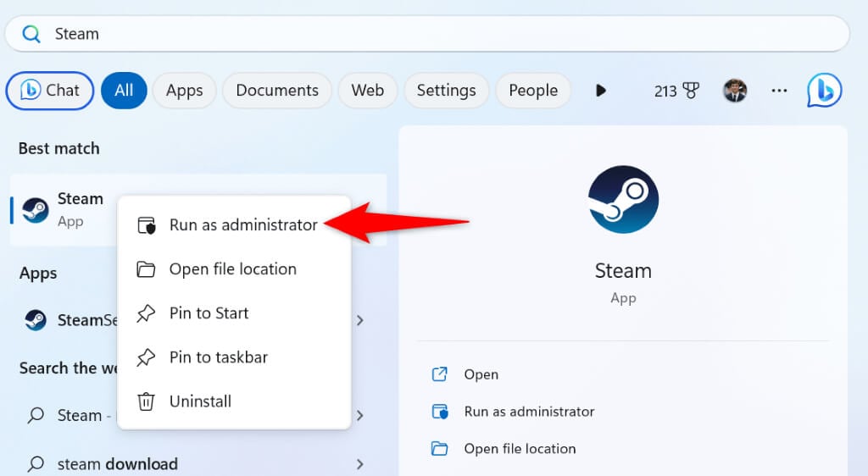Viewport: 868px width, 476px height.
Task: Show more filters with the play arrow
Action: (601, 90)
